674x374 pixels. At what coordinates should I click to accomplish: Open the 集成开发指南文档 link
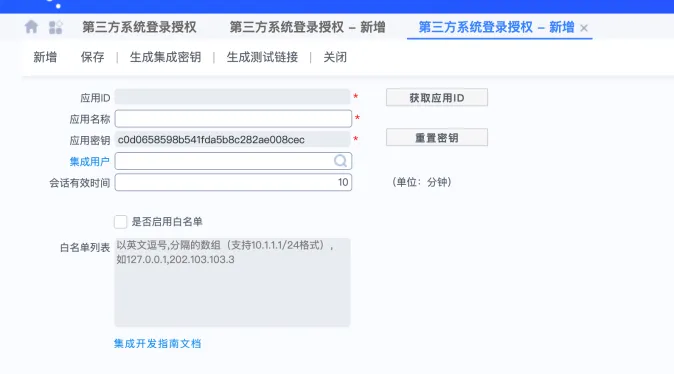tap(157, 344)
